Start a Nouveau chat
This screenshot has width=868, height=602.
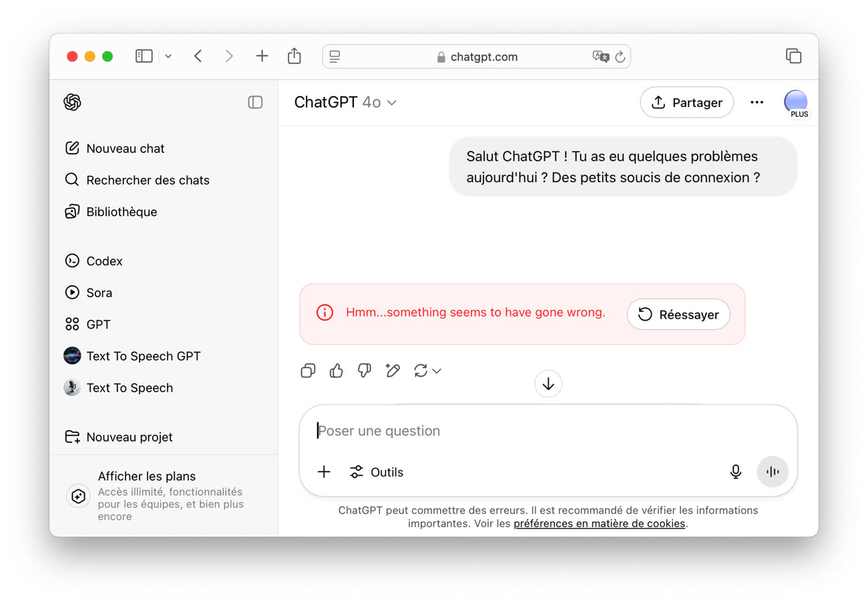tap(115, 148)
